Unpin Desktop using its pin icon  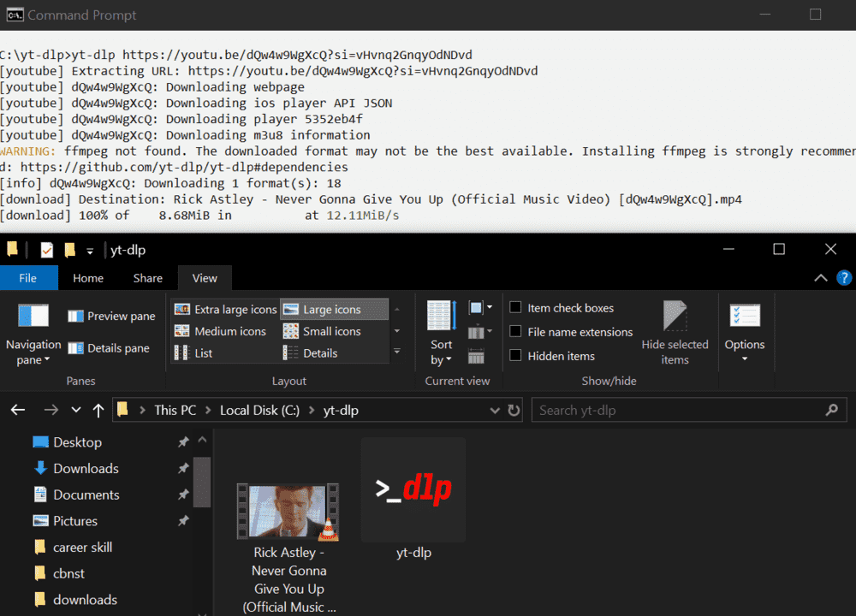point(183,442)
